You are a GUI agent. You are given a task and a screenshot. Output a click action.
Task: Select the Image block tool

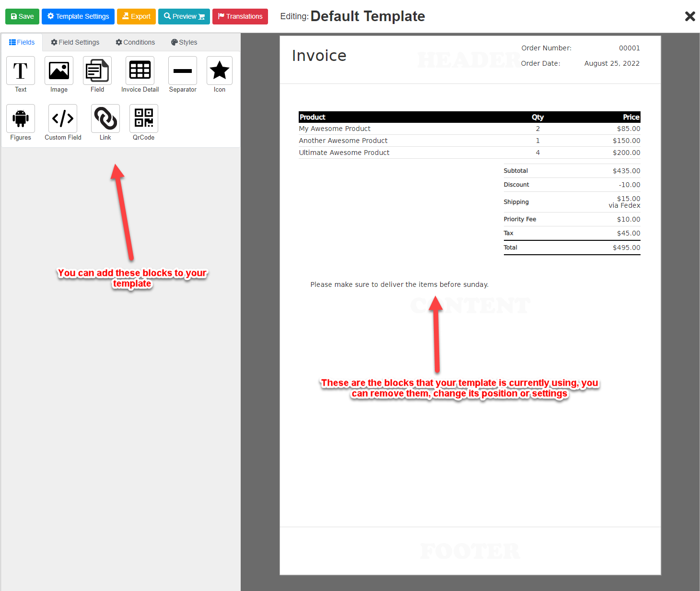(x=58, y=73)
